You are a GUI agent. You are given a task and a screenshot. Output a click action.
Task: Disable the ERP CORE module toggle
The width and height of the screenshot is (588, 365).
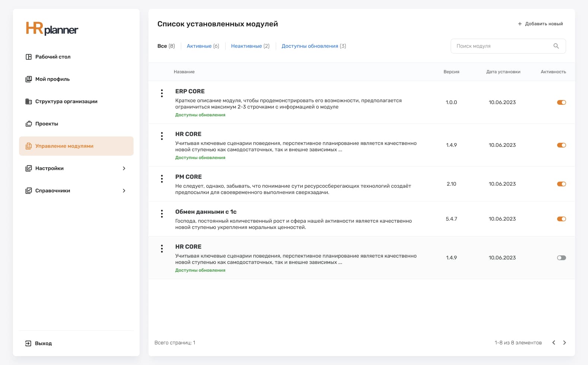tap(561, 103)
